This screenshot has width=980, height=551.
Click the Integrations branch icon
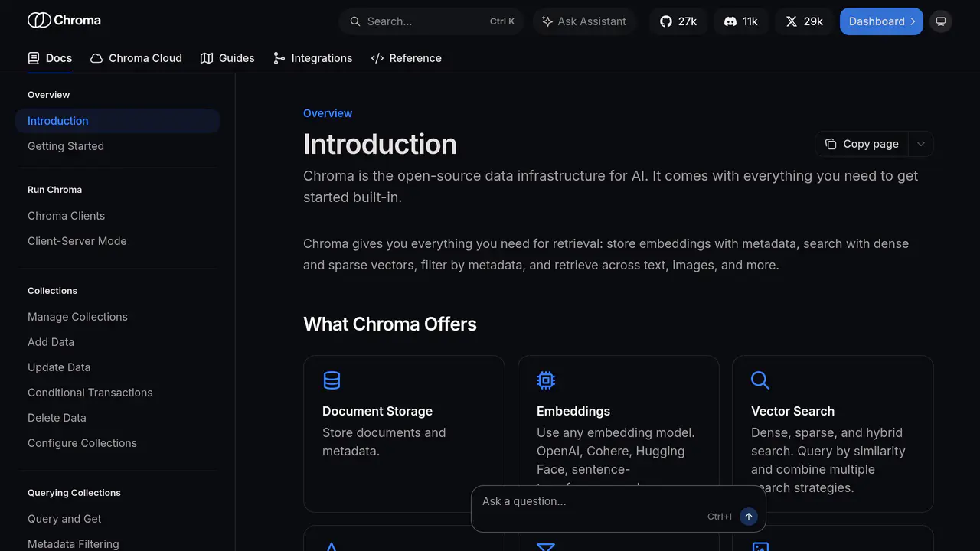279,58
